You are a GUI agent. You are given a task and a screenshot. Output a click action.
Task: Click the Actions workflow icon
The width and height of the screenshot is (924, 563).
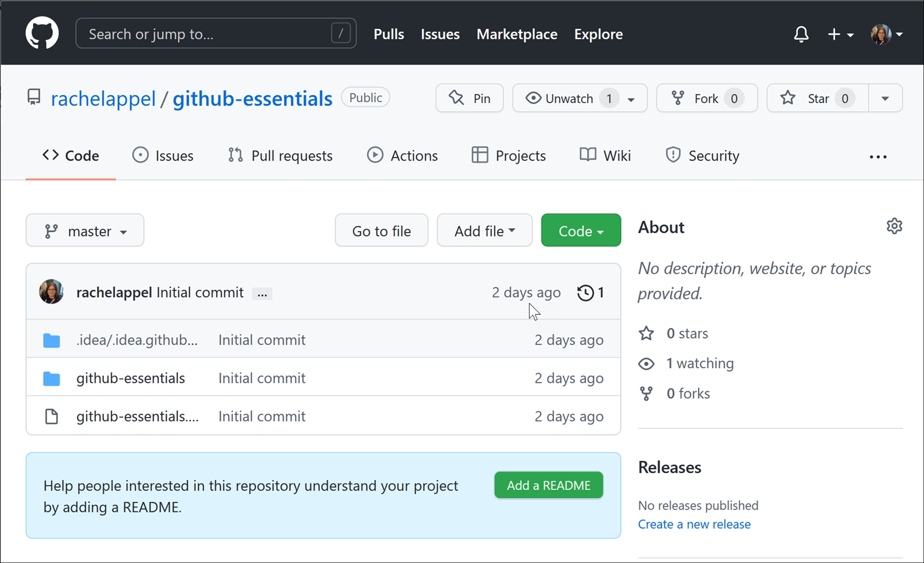pyautogui.click(x=374, y=156)
